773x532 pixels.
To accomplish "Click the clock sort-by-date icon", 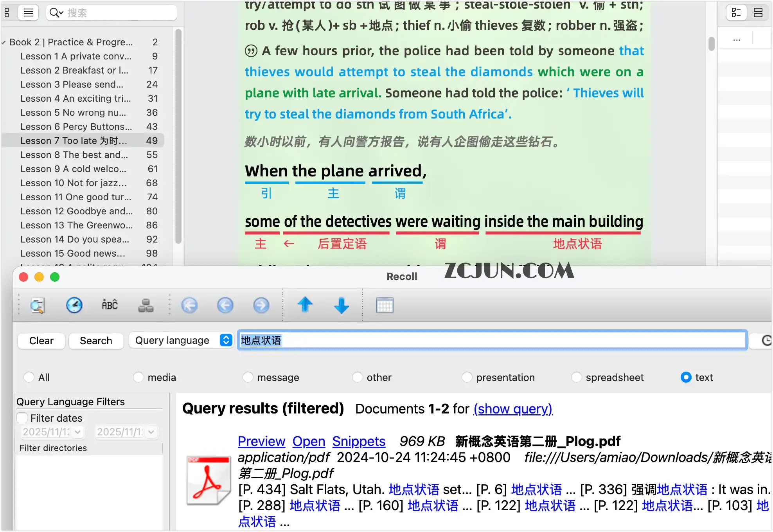I will click(74, 305).
